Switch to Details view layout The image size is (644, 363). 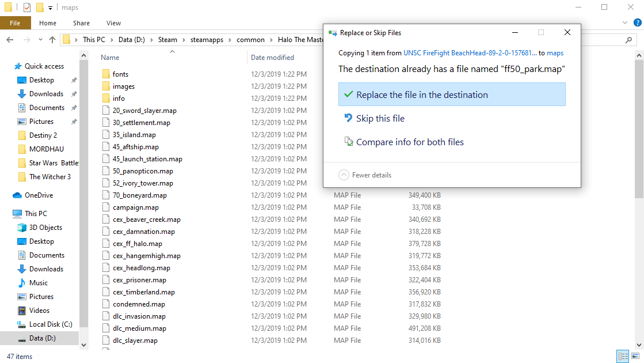623,357
